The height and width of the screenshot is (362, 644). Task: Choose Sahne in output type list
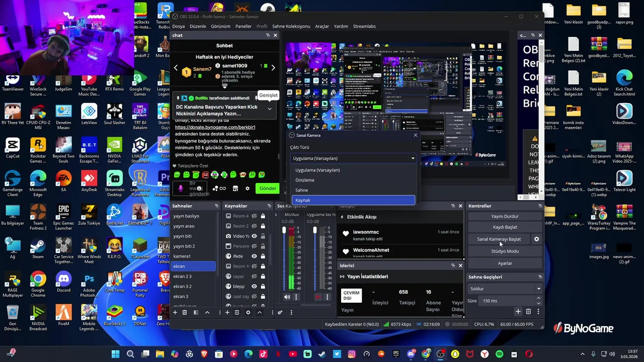click(x=354, y=190)
